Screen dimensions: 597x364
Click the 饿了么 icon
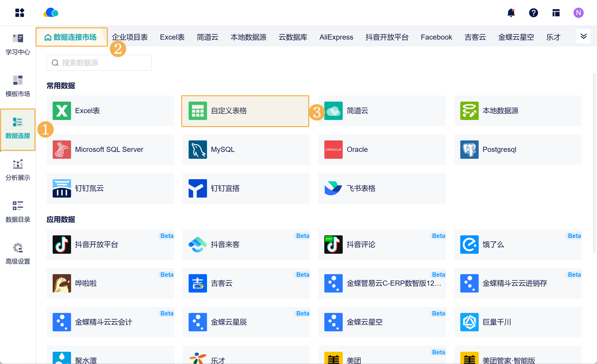[x=469, y=245]
